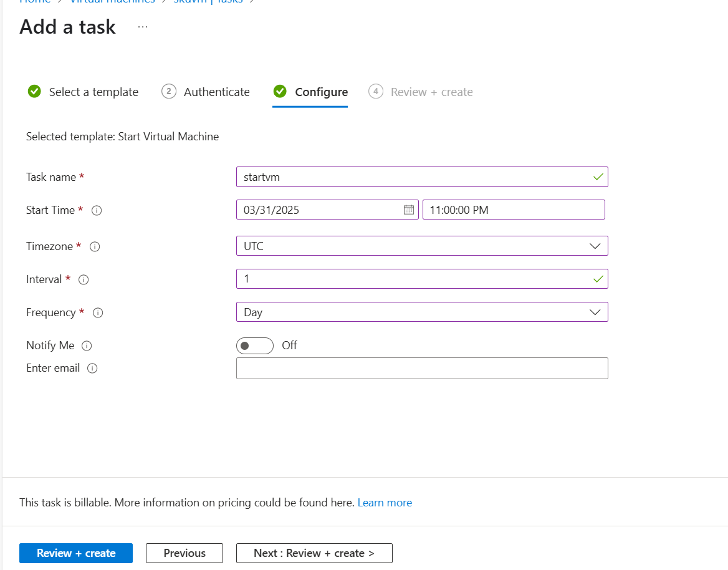Click the calendar icon in Start Time
The image size is (728, 570).
[x=409, y=210]
